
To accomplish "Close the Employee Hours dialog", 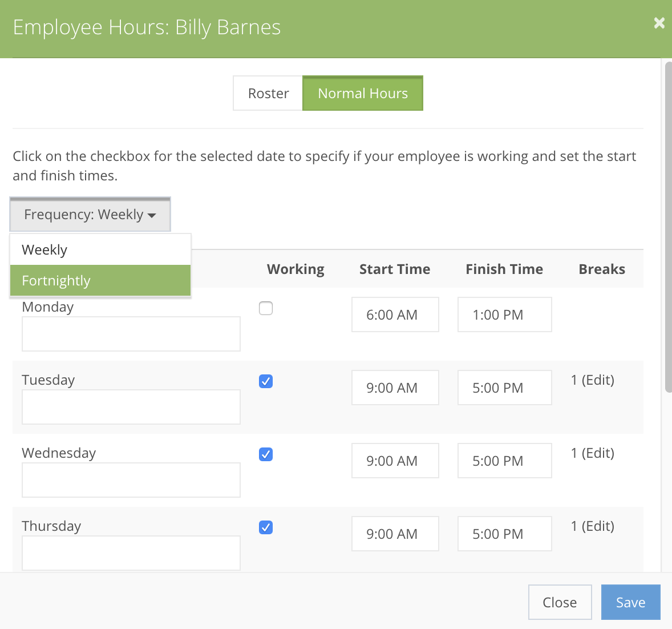I will [659, 23].
